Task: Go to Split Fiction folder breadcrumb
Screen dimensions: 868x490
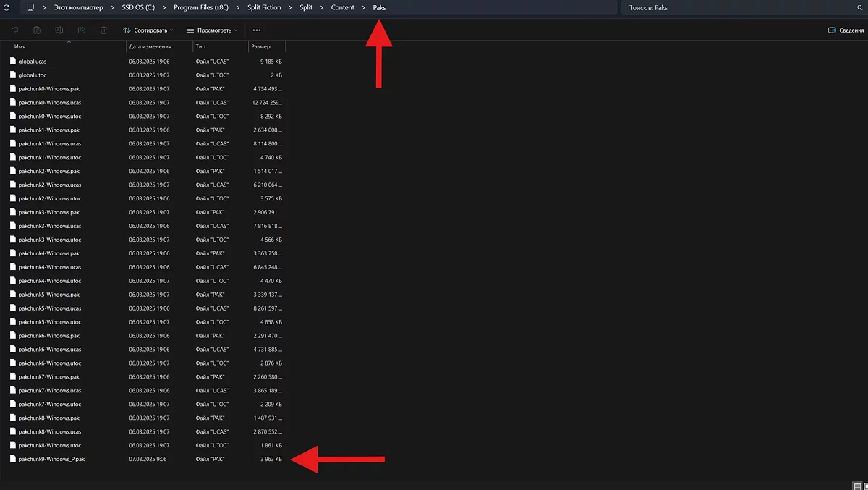Action: (264, 7)
